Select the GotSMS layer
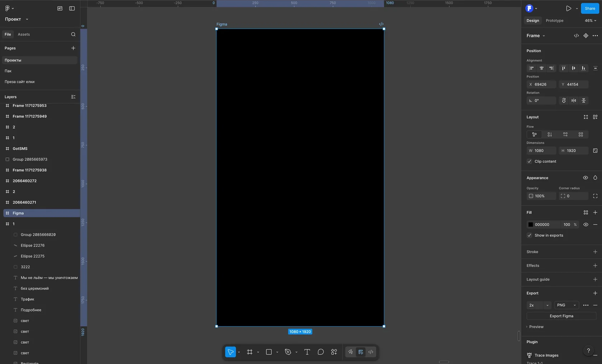This screenshot has width=602, height=364. click(x=20, y=149)
